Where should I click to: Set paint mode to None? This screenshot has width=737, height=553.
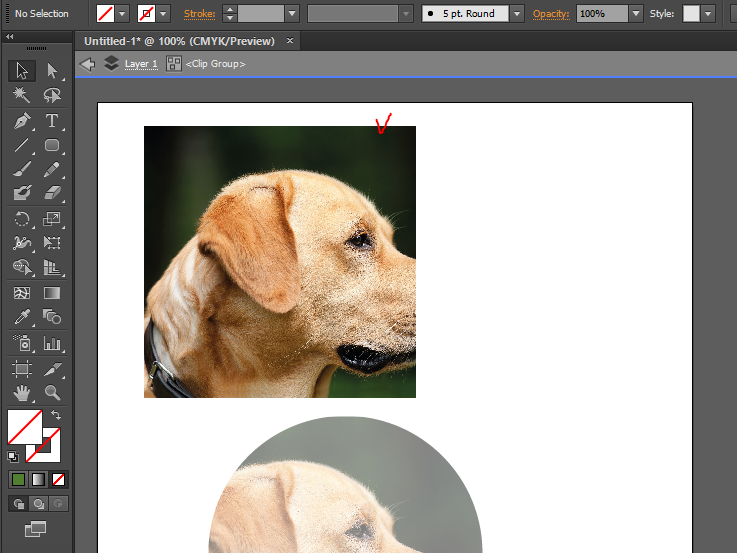click(58, 479)
